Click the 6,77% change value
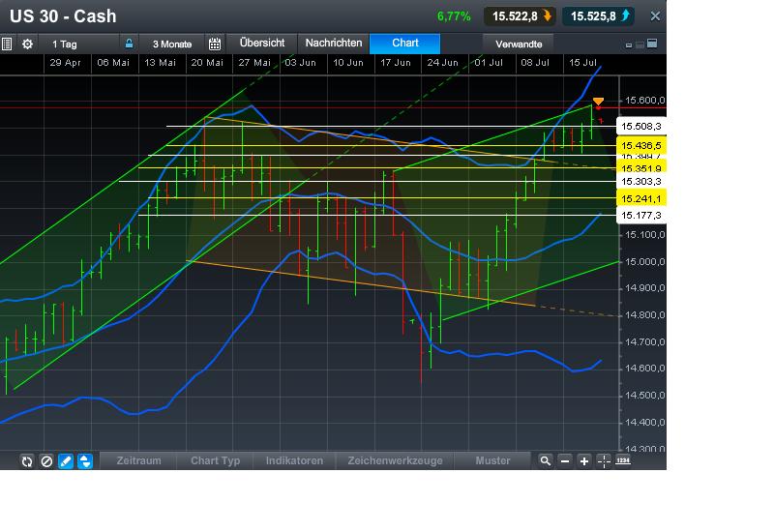Image resolution: width=774 pixels, height=532 pixels. (454, 16)
